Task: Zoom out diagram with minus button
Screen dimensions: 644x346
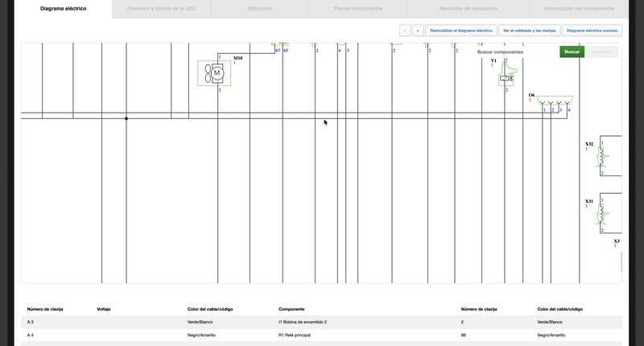Action: [405, 31]
